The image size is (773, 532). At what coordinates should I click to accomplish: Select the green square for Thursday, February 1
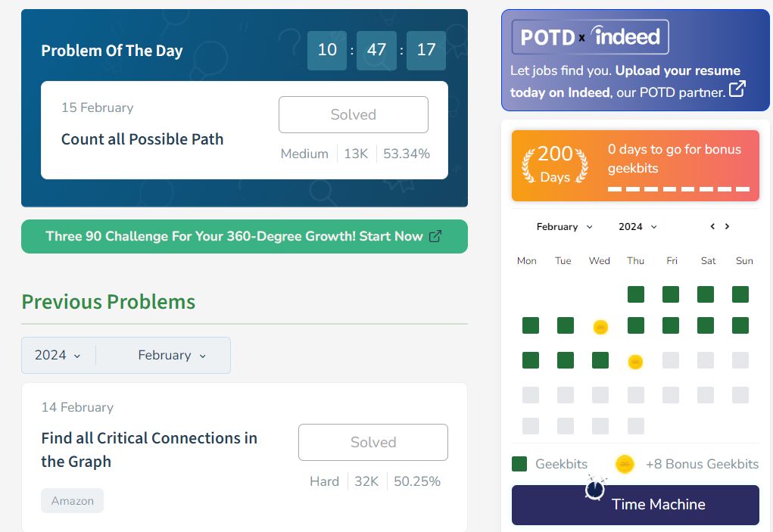[635, 294]
